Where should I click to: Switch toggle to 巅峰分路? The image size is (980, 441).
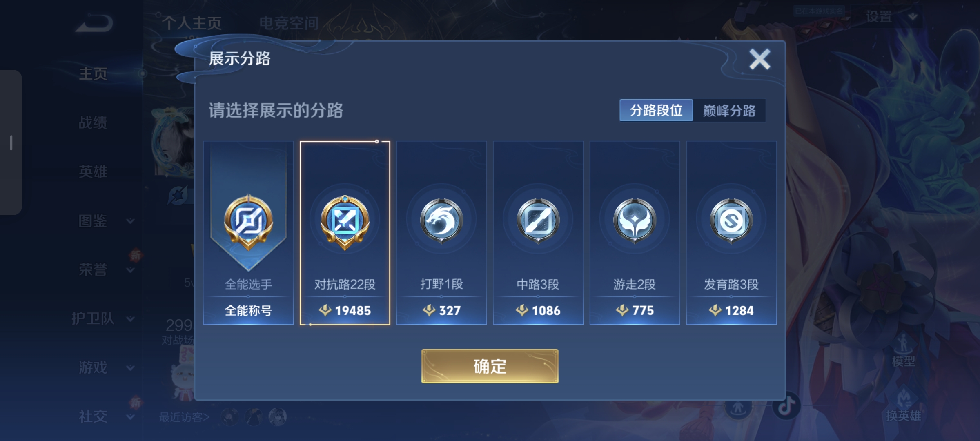(x=729, y=110)
